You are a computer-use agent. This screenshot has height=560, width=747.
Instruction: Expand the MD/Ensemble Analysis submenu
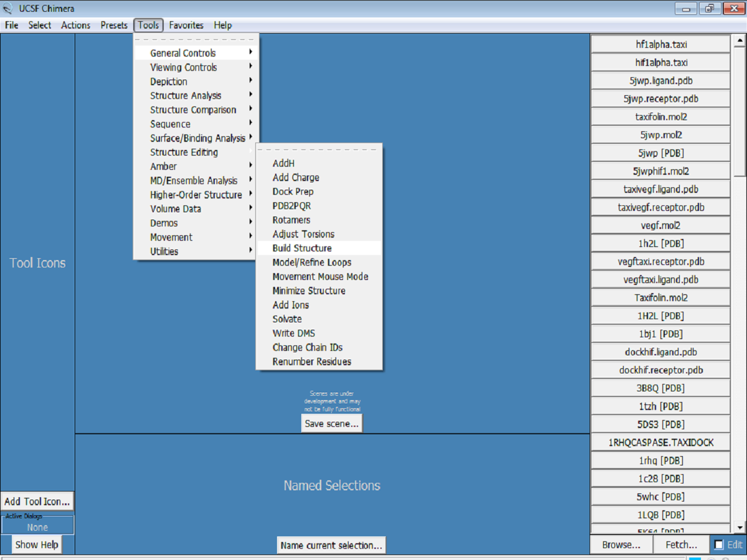coord(196,180)
